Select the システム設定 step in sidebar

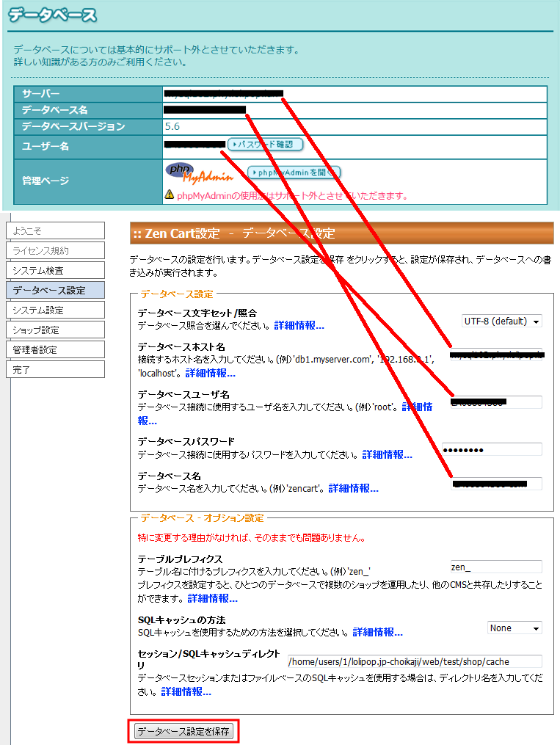[x=56, y=310]
